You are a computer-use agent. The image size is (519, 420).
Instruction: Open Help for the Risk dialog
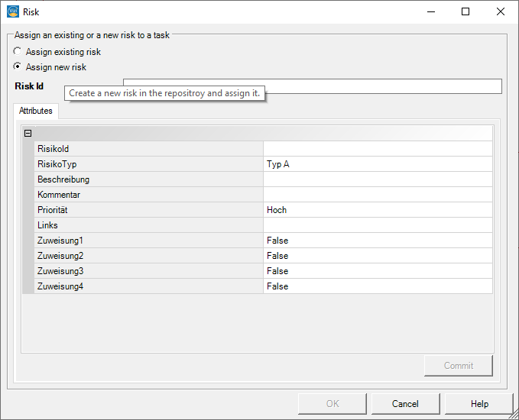[479, 404]
